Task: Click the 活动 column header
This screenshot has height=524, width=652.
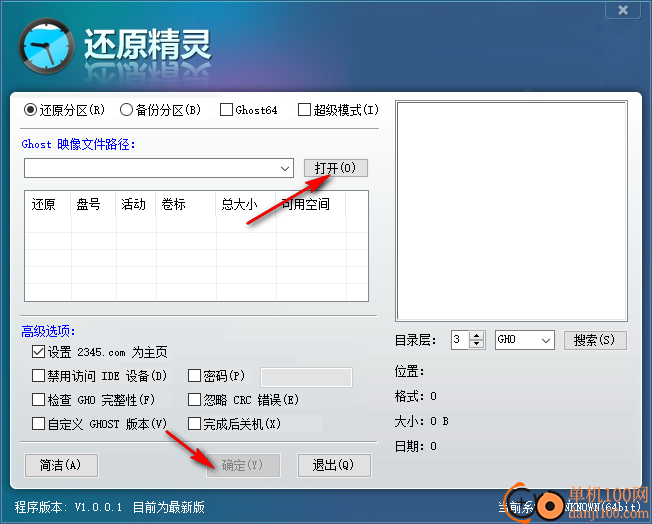Action: pos(136,204)
